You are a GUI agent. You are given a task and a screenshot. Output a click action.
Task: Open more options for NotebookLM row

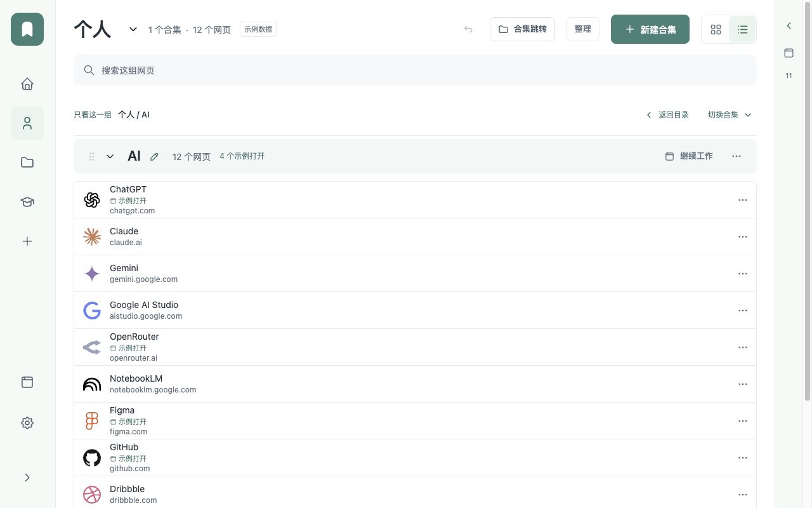click(743, 384)
